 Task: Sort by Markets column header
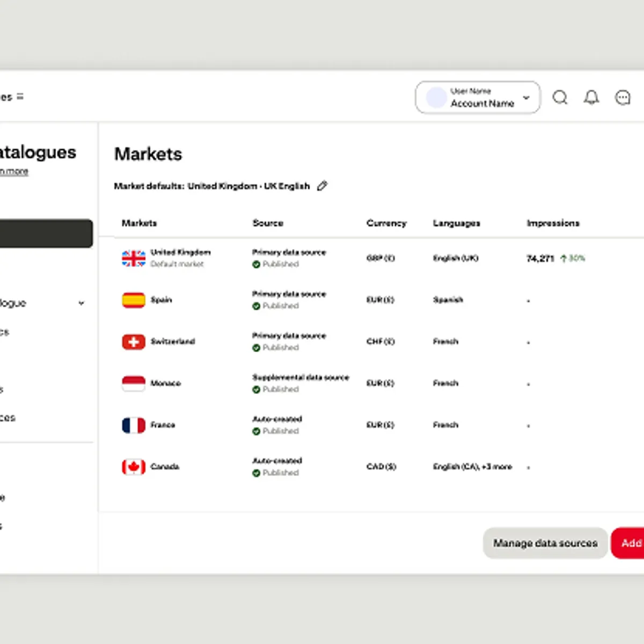click(x=139, y=223)
